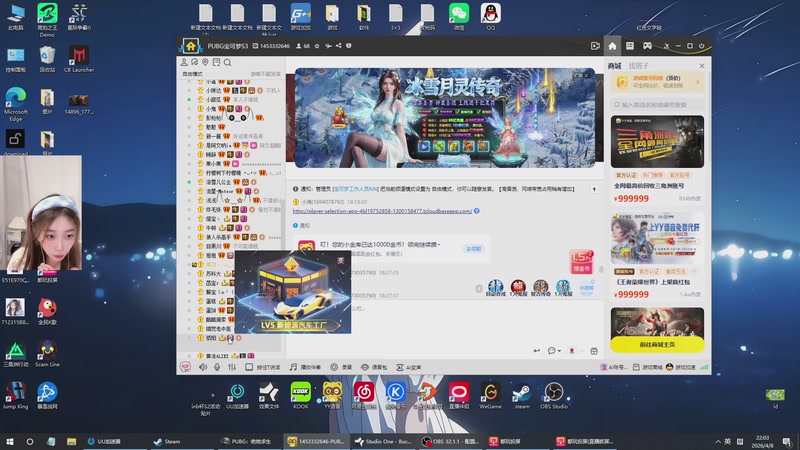
Task: Click the LV5 新能源汽车工厂 popup image
Action: 293,292
